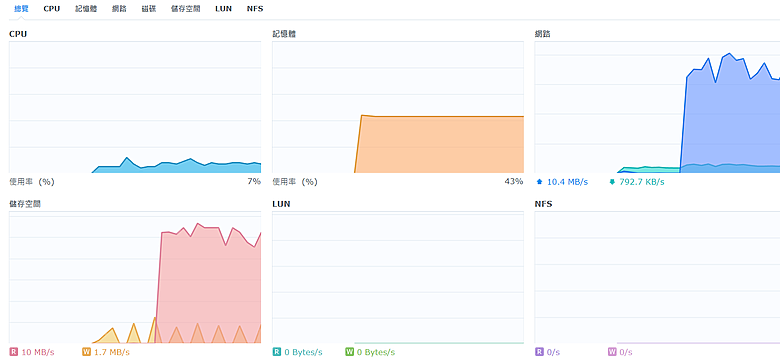Click the LUN read R icon
780x361 pixels.
tap(277, 352)
